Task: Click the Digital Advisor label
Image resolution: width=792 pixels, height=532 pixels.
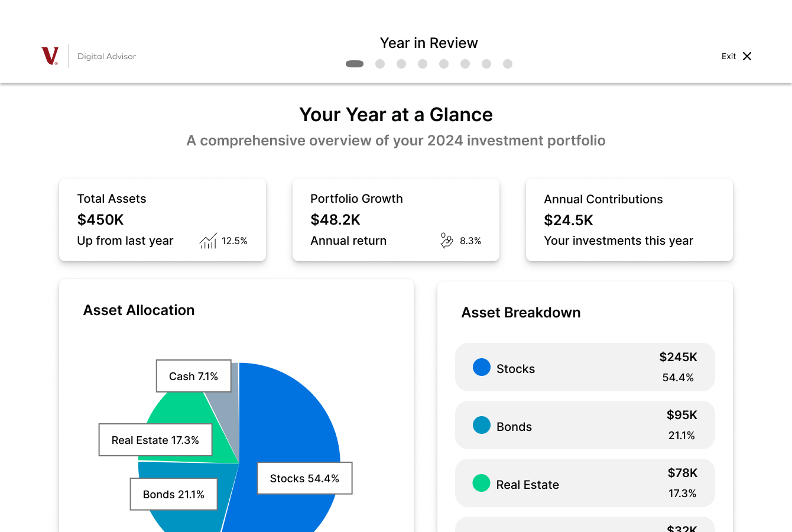Action: [107, 56]
